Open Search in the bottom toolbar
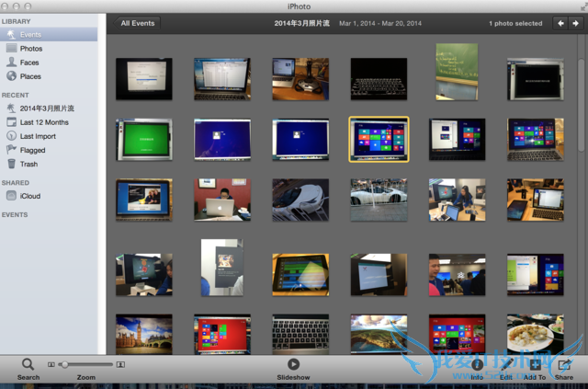This screenshot has height=389, width=588. coord(28,365)
